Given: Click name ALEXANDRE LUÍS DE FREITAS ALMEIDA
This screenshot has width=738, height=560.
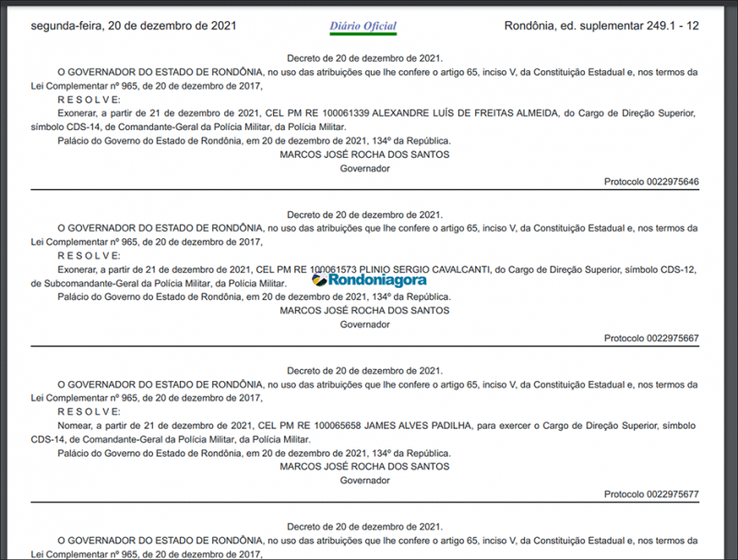Looking at the screenshot, I should point(465,113).
